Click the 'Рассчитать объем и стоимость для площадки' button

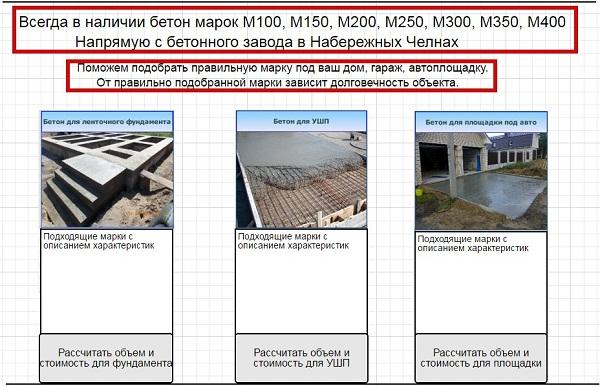click(481, 358)
